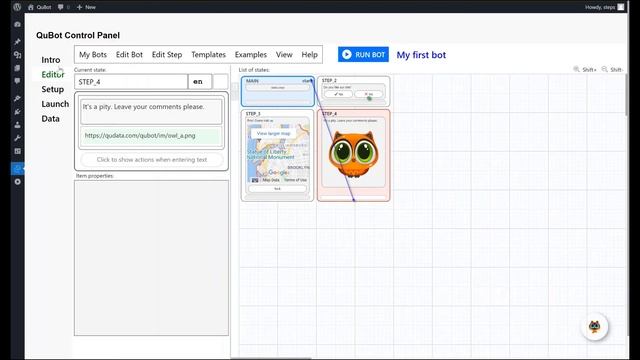Open the Pages icon in sidebar
Viewport: 640px width, 360px height.
tap(17, 68)
